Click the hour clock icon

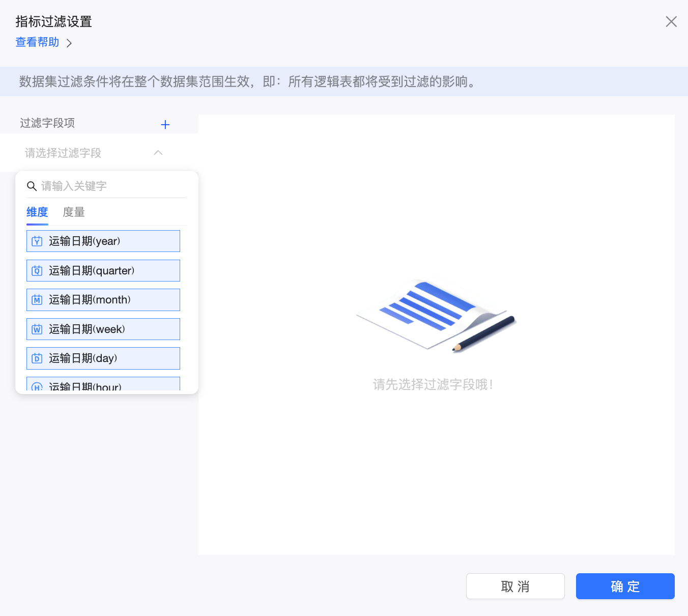point(37,386)
